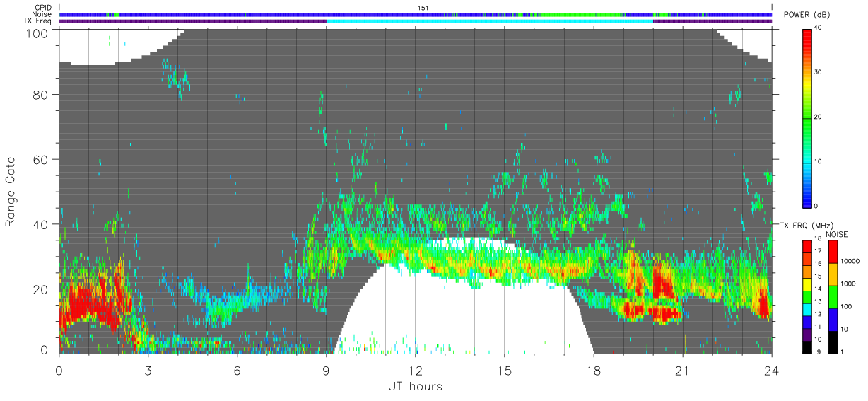Click the 15 tick on UT hours axis
Image resolution: width=868 pixels, height=401 pixels.
point(504,371)
